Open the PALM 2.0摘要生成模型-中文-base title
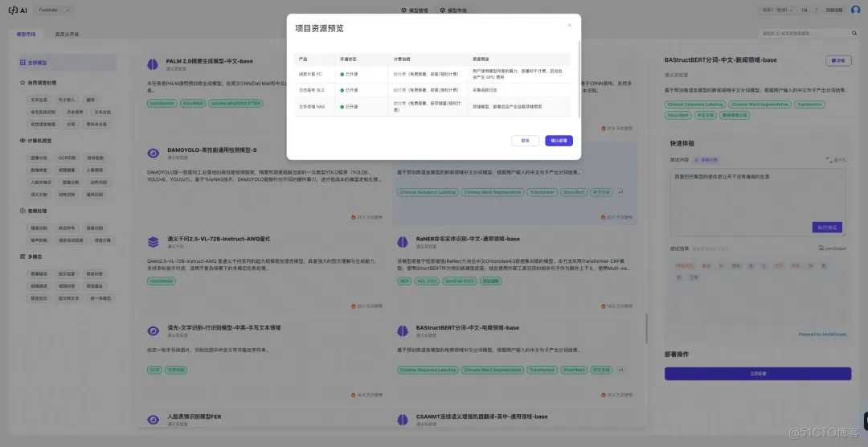The image size is (868, 447). coord(209,61)
